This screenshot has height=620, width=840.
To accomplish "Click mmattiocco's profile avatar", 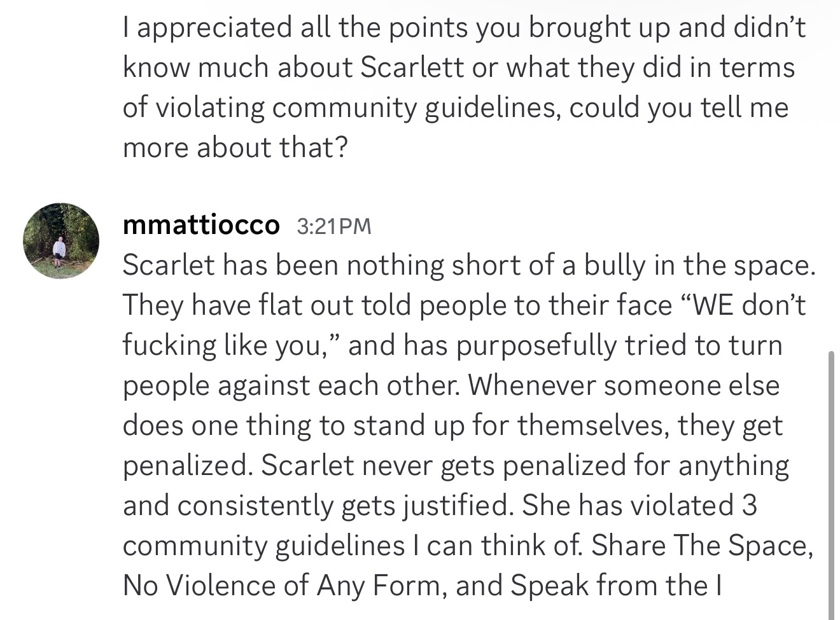I will pos(61,241).
